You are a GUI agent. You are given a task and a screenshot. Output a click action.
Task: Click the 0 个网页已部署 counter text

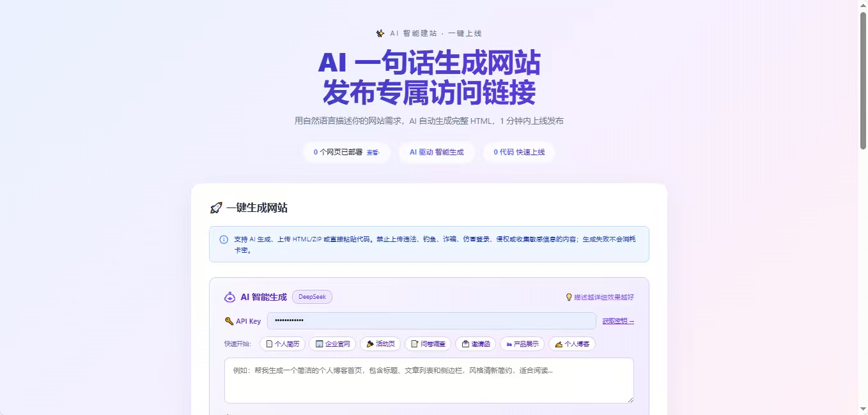click(337, 153)
